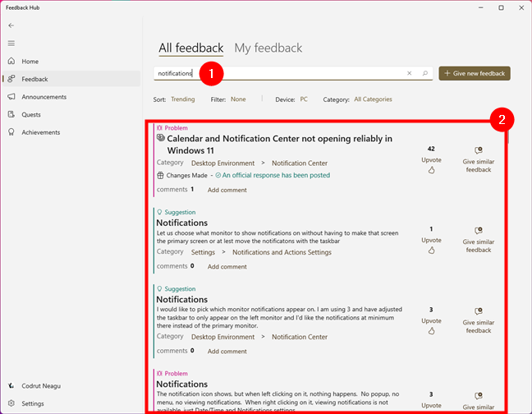Give similar feedback for choose-monitor suggestion
This screenshot has width=532, height=414.
pyautogui.click(x=479, y=240)
